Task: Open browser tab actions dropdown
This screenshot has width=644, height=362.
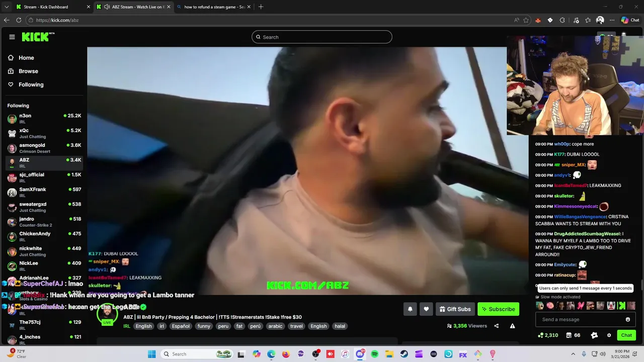Action: [7, 7]
